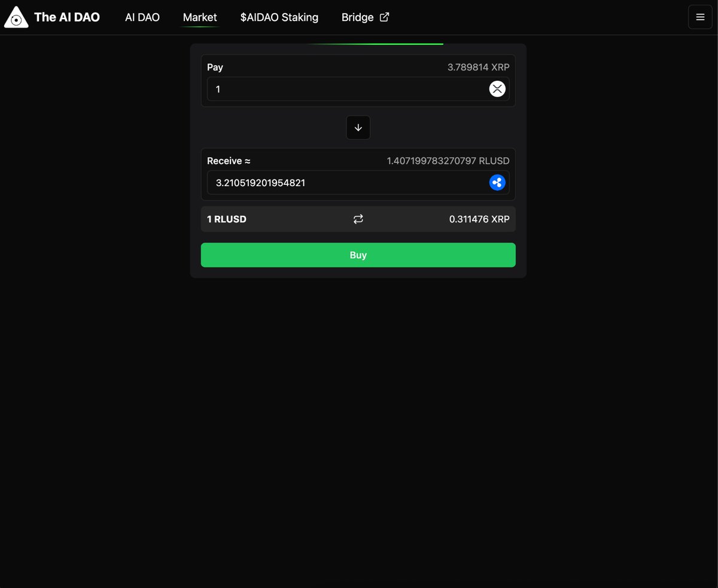Open the AI DAO nav item
Viewport: 718px width, 588px height.
tap(142, 17)
